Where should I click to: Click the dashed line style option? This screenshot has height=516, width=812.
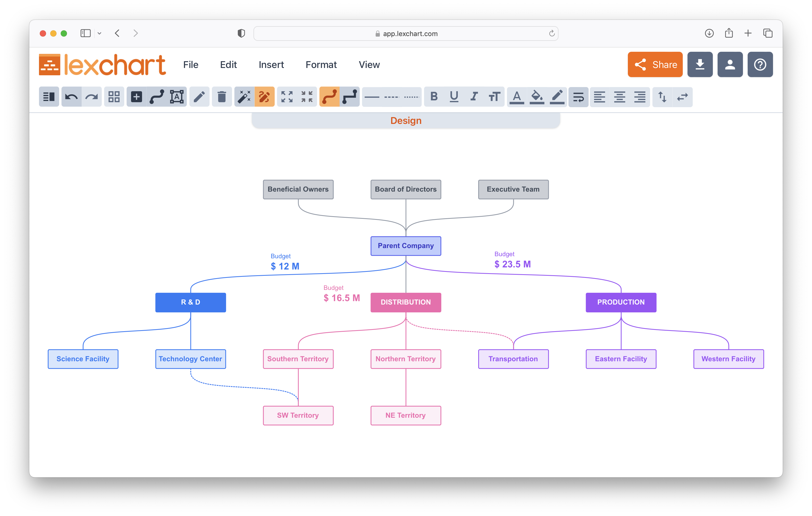click(x=392, y=96)
